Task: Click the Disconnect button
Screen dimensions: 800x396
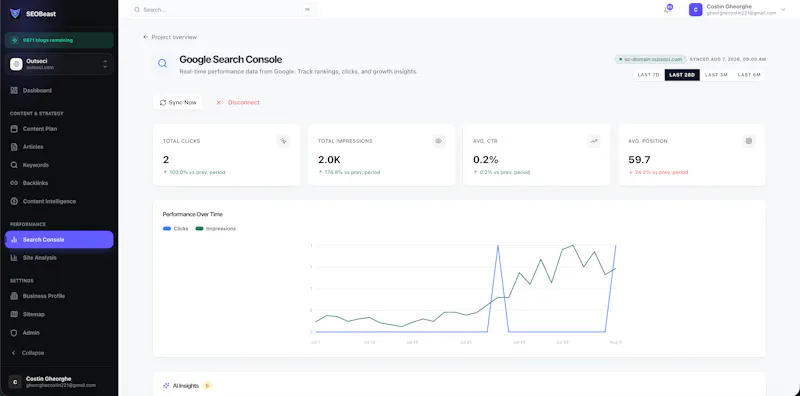Action: 238,103
